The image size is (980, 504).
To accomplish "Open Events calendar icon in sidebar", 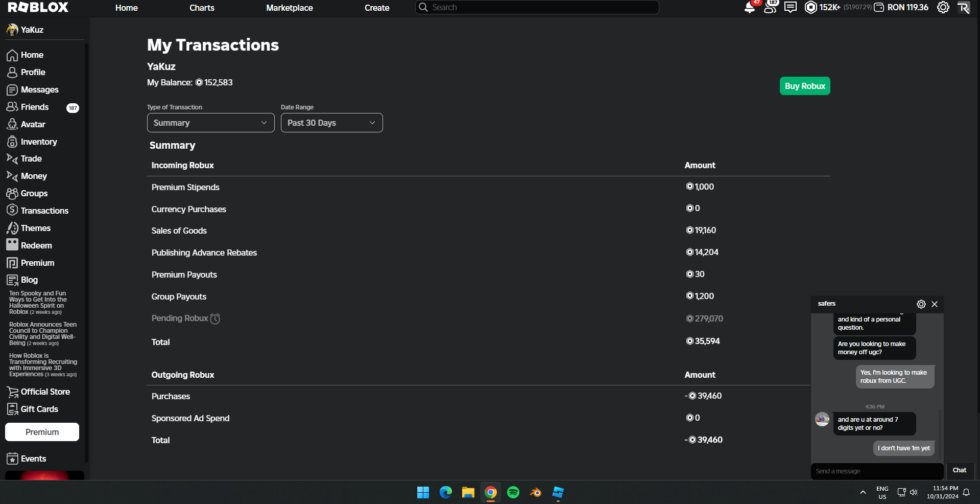I will [x=12, y=459].
